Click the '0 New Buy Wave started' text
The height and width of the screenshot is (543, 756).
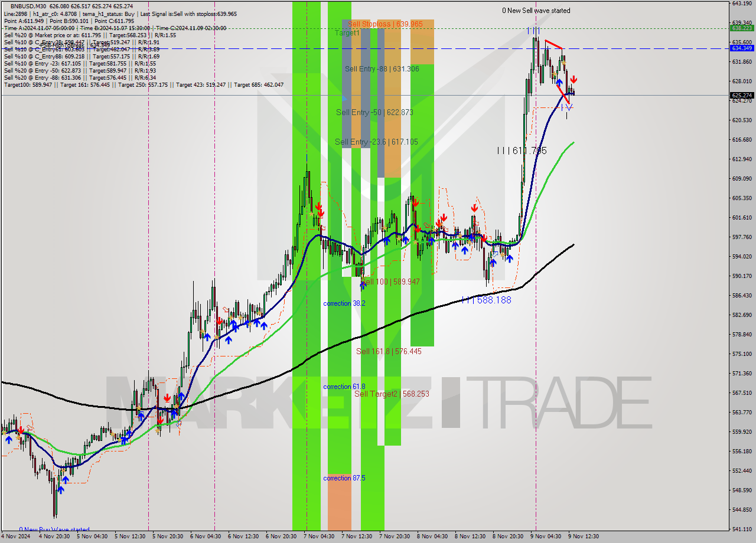click(54, 530)
